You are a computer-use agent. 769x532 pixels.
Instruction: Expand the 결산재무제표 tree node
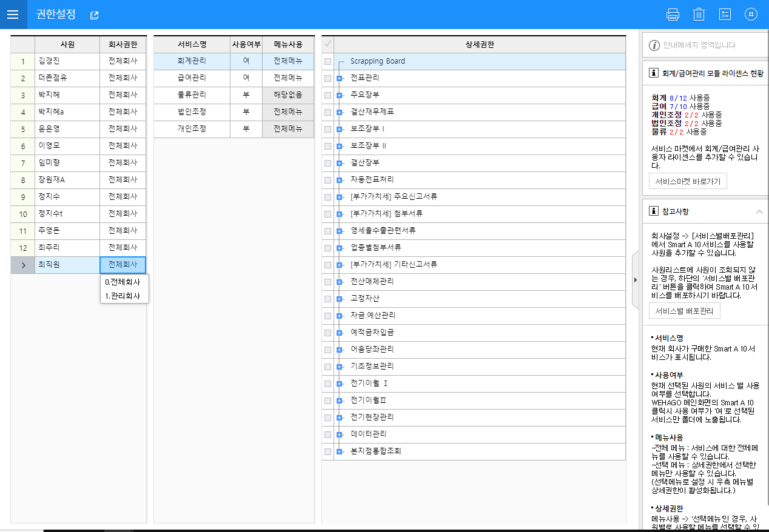339,112
